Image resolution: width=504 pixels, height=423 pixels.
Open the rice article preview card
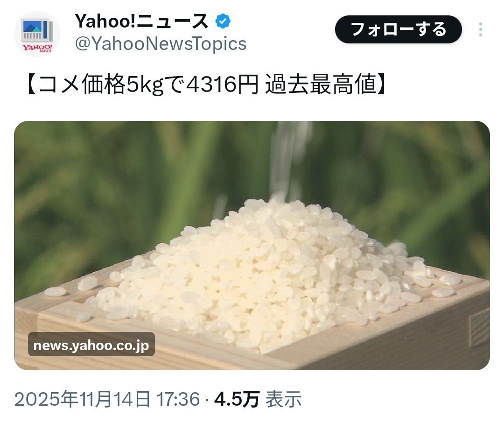pos(252,246)
